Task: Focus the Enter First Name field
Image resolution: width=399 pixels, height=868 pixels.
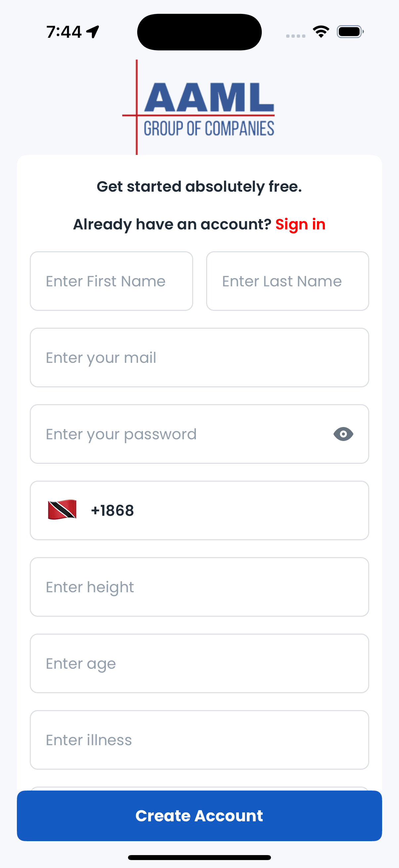Action: [x=111, y=281]
